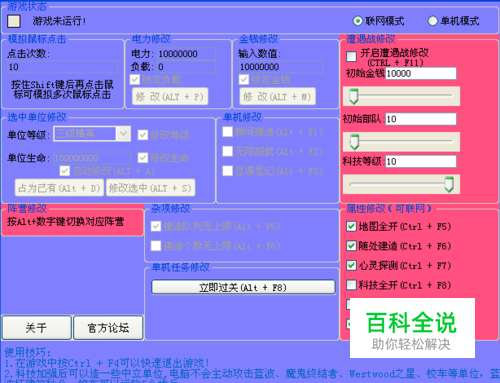Toggle the 锁定负载 checkbox

(135, 80)
